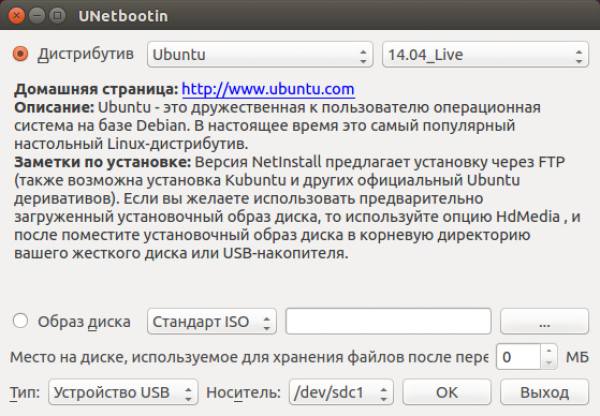Select the Образ диска radio button
The image size is (600, 416).
pos(20,321)
